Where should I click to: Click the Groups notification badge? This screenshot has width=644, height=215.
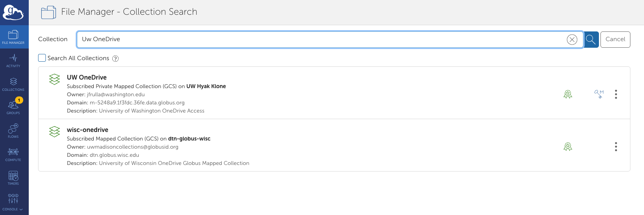(x=19, y=100)
